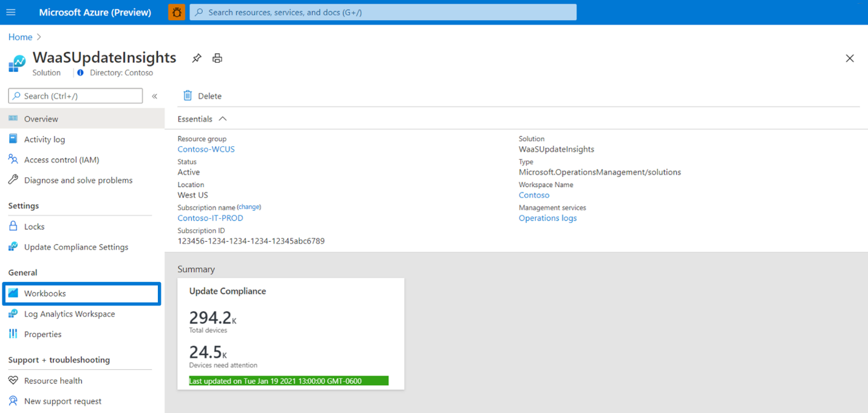This screenshot has width=868, height=413.
Task: Print the solution overview page
Action: click(217, 58)
